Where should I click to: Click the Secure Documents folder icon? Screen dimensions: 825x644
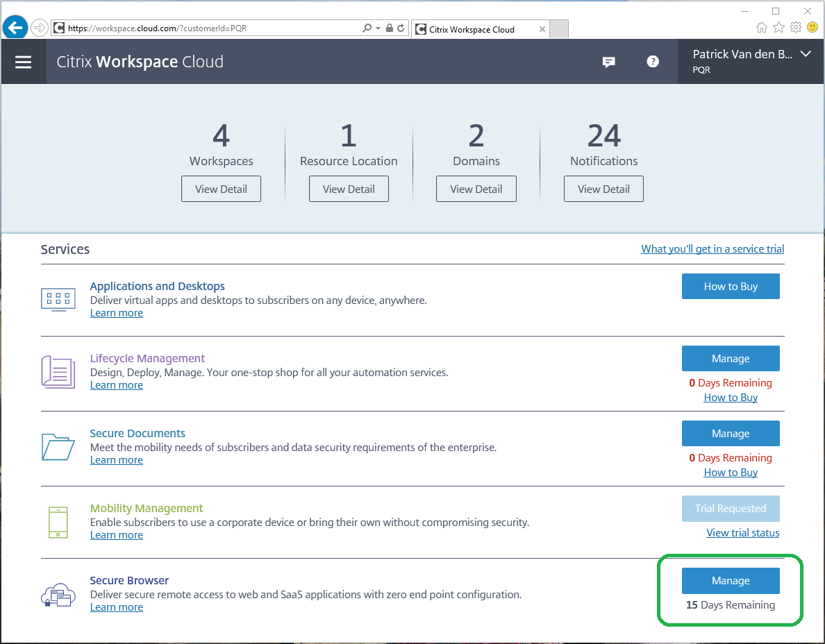coord(58,447)
